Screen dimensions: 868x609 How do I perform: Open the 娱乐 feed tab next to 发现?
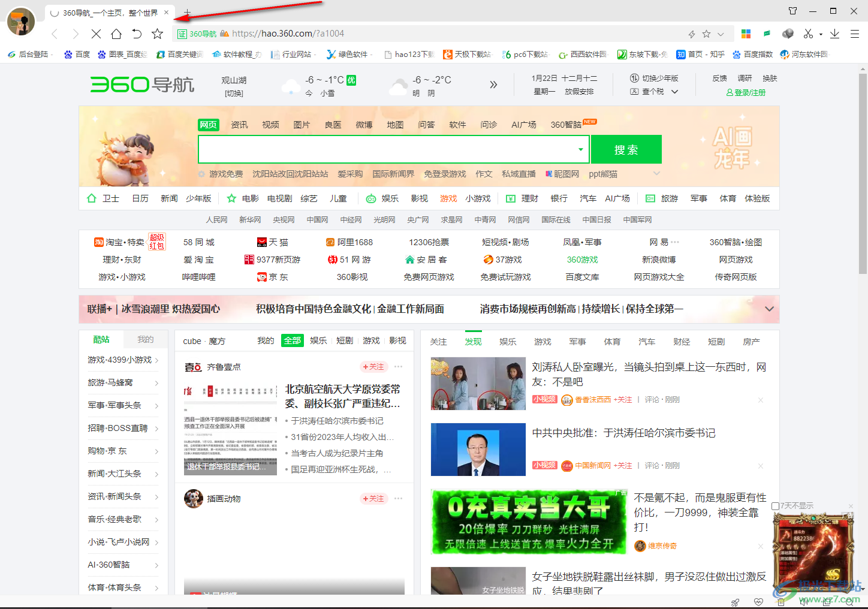pos(508,341)
